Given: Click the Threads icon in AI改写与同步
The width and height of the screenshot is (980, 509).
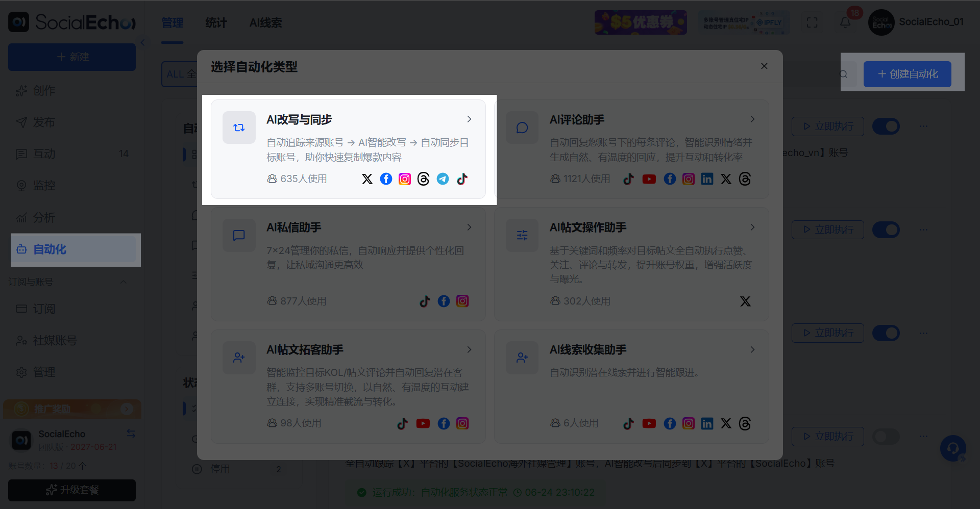Looking at the screenshot, I should pyautogui.click(x=424, y=179).
